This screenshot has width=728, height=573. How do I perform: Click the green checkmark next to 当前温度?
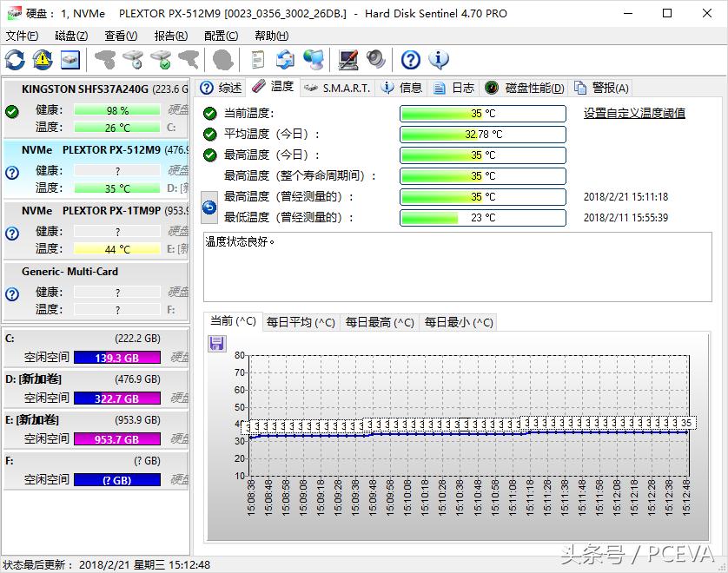[208, 113]
